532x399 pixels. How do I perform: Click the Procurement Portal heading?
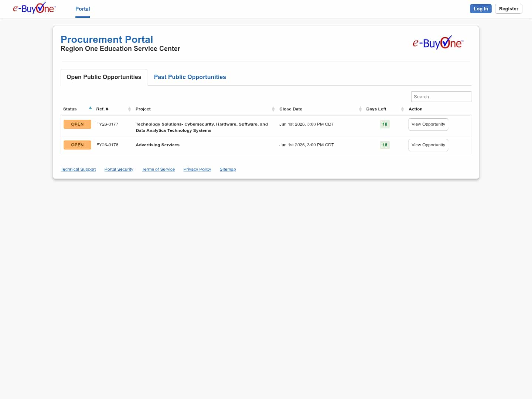107,40
